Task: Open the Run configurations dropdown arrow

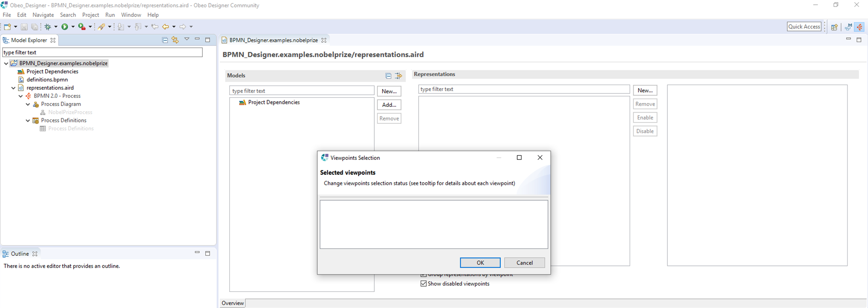Action: [73, 27]
